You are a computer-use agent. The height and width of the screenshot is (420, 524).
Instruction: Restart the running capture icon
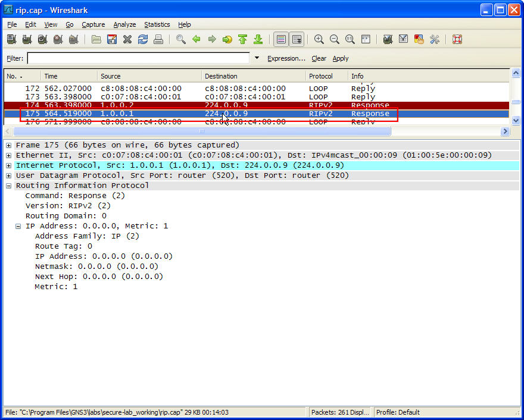tap(73, 39)
